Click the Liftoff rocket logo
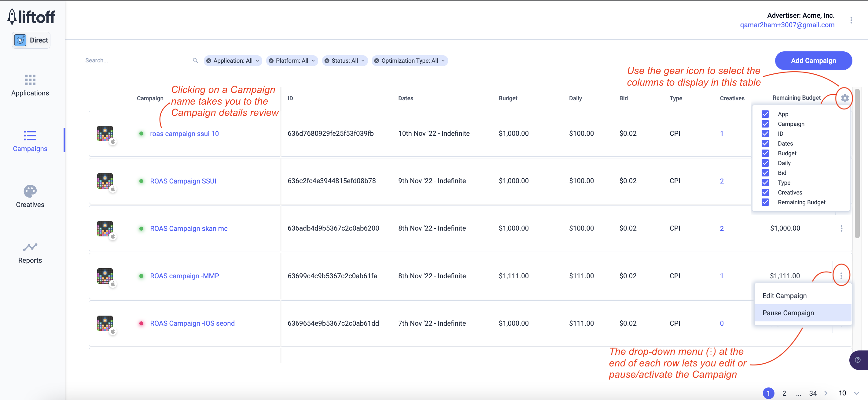 31,16
